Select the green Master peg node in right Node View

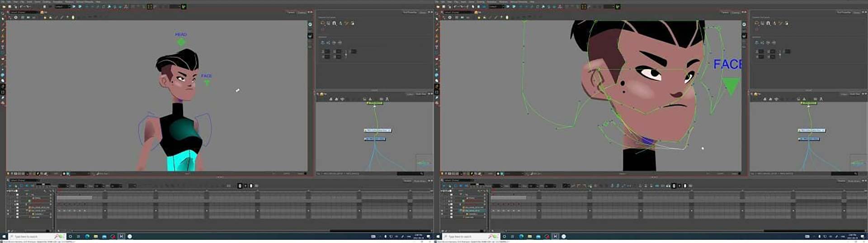tap(808, 103)
